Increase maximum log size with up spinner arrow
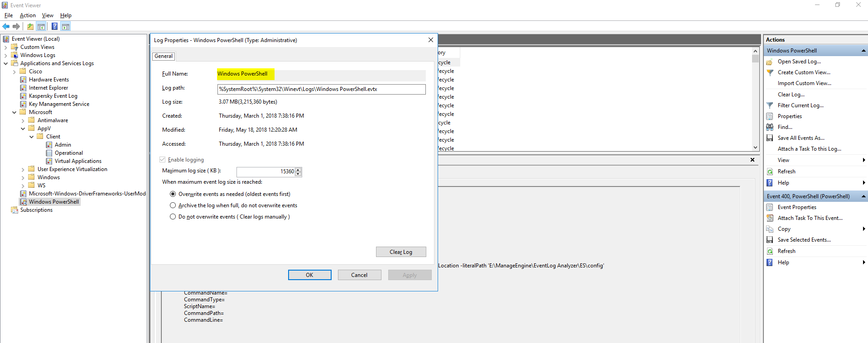Screen dimensions: 868x343 298,170
